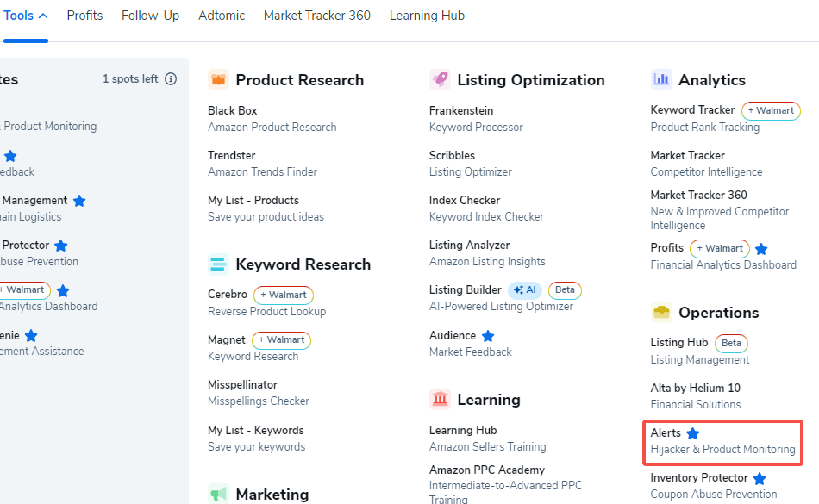Open Cerebro reverse product lookup

pyautogui.click(x=228, y=294)
